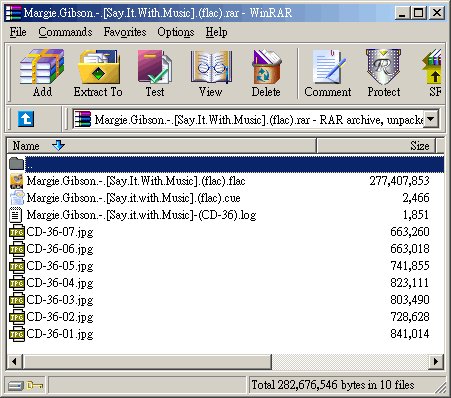
Task: Minimize the WinRAR window
Action: (x=402, y=13)
